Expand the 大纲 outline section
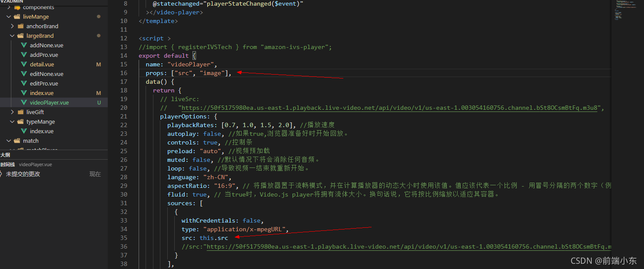 [5, 155]
